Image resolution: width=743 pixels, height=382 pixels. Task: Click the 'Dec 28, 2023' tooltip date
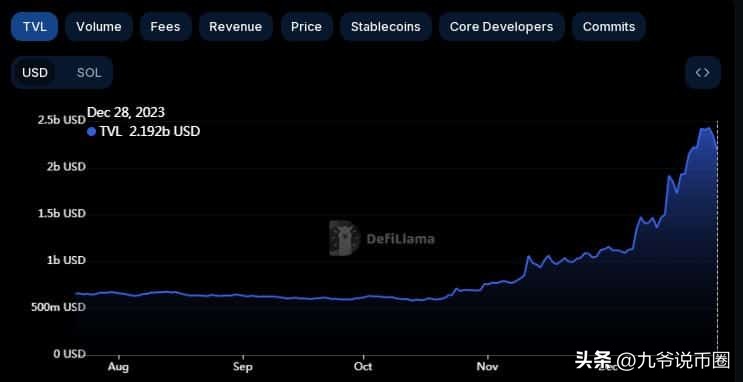click(126, 112)
